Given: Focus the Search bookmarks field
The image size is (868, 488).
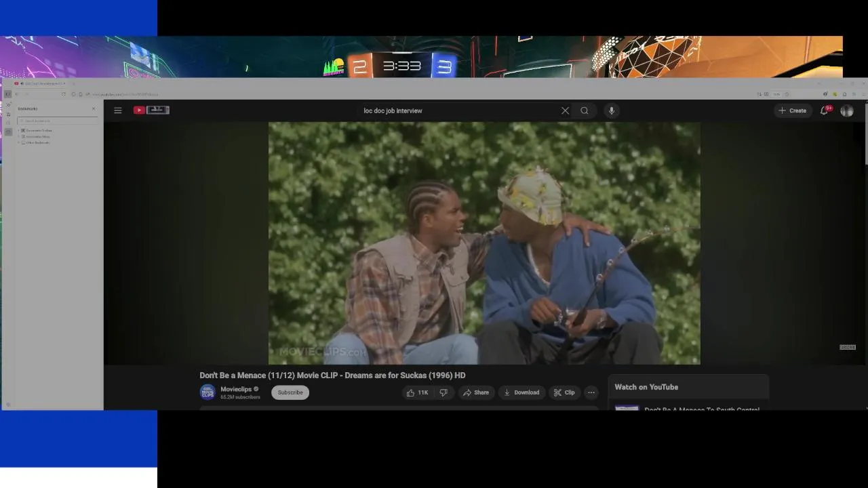Looking at the screenshot, I should coord(57,121).
